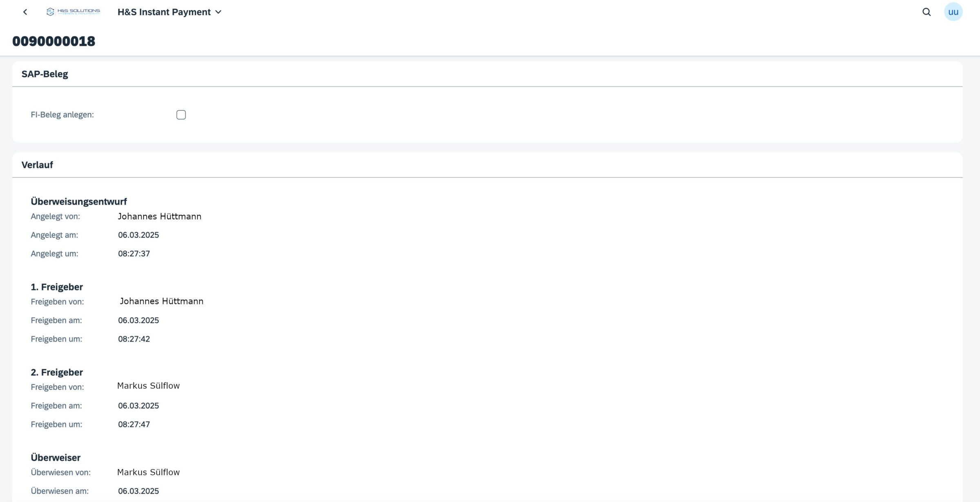Tick the FI-Beleg anlegen checkbox

click(181, 115)
